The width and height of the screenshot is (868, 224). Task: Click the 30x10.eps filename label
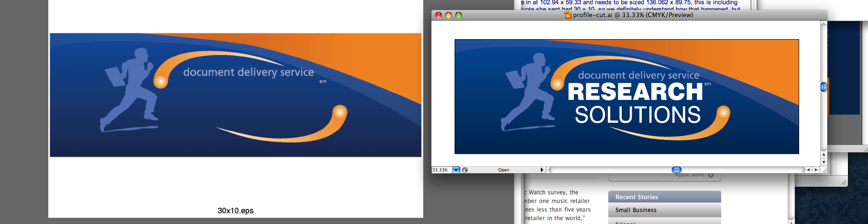[x=236, y=211]
